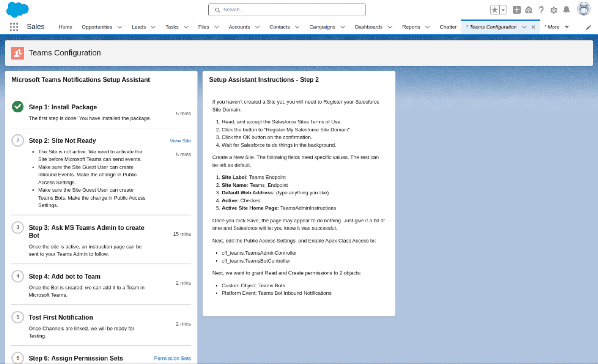Image resolution: width=598 pixels, height=364 pixels.
Task: Select Step 3: Ask MS Teams Admin heading
Action: click(86, 231)
